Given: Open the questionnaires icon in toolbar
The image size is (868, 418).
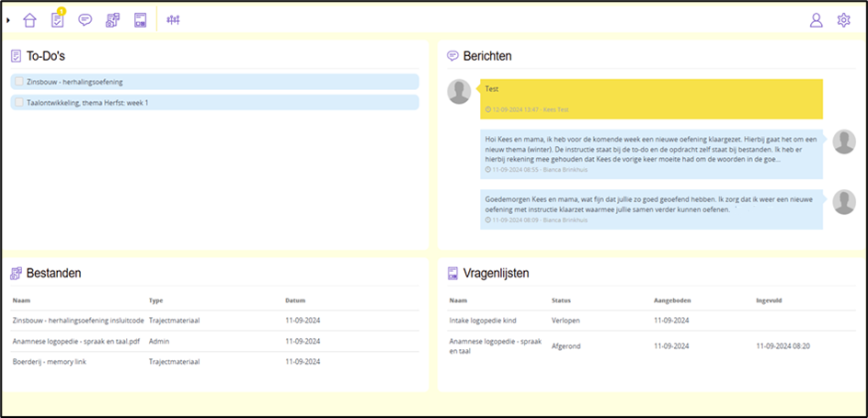Looking at the screenshot, I should (x=141, y=20).
